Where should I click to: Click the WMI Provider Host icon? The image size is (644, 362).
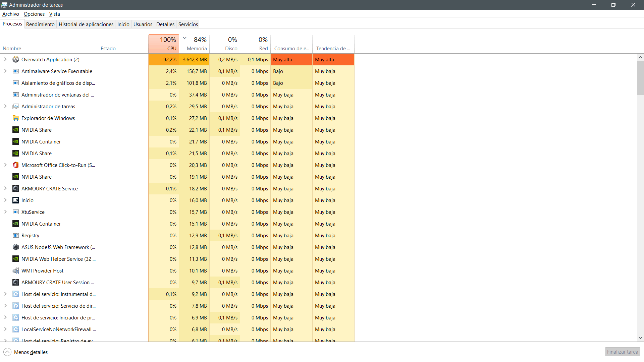coord(15,271)
